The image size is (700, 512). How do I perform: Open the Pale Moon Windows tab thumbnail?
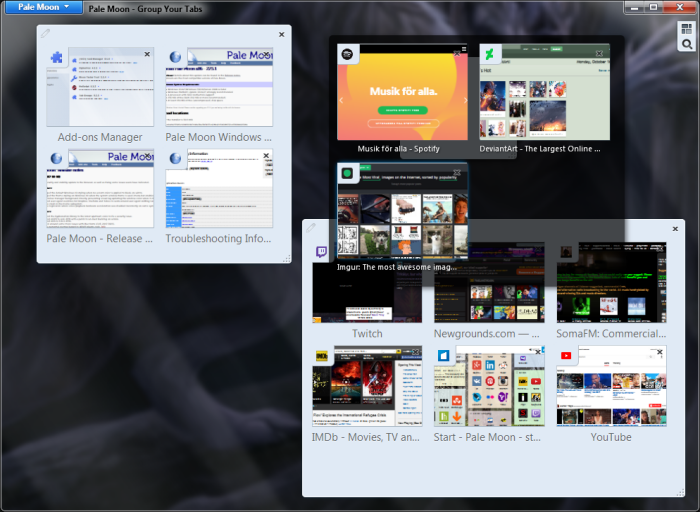(219, 87)
